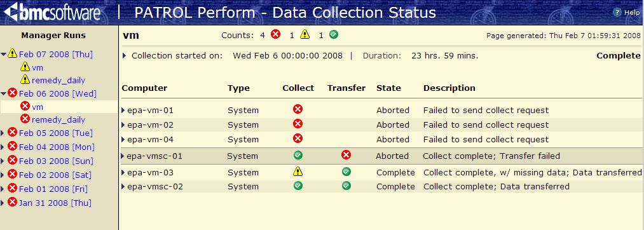
Task: Click warning collect icon for epa-vm-03
Action: 298,172
